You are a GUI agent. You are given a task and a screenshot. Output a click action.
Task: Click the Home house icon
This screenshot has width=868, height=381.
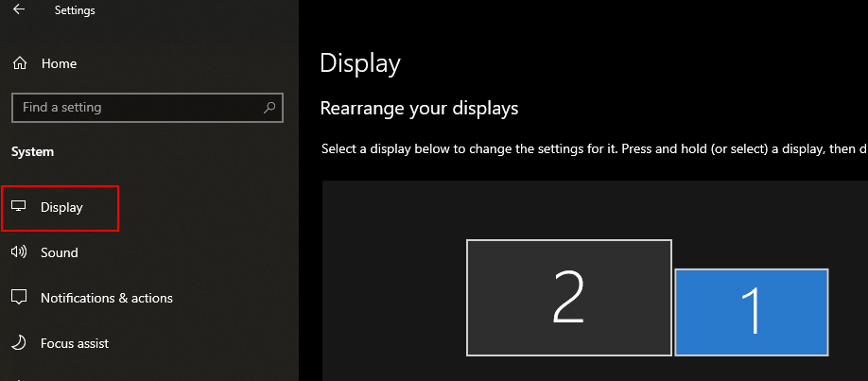click(19, 63)
